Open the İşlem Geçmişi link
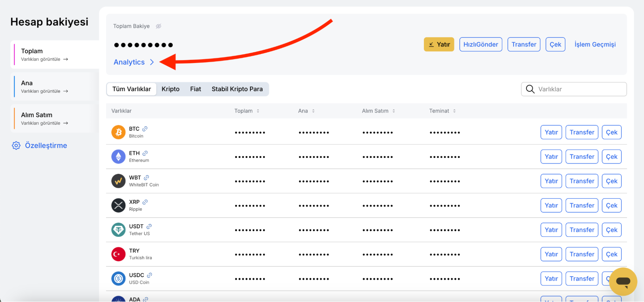The height and width of the screenshot is (302, 644). pos(595,45)
